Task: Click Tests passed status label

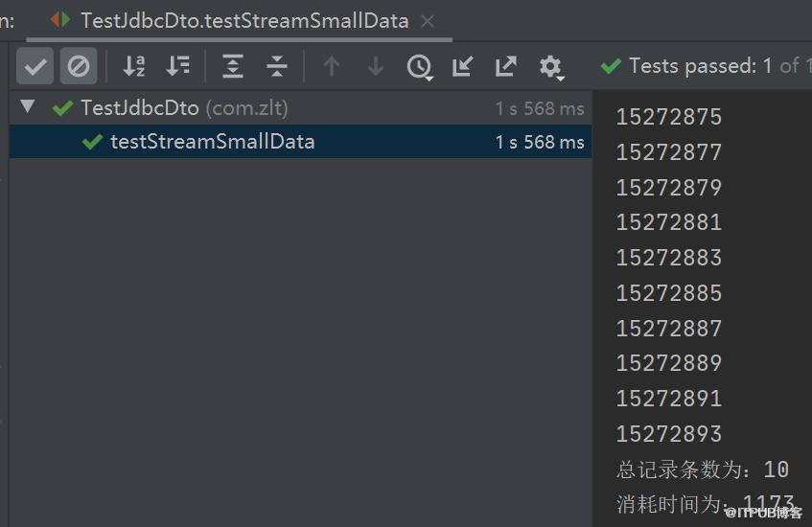Action: (x=706, y=66)
